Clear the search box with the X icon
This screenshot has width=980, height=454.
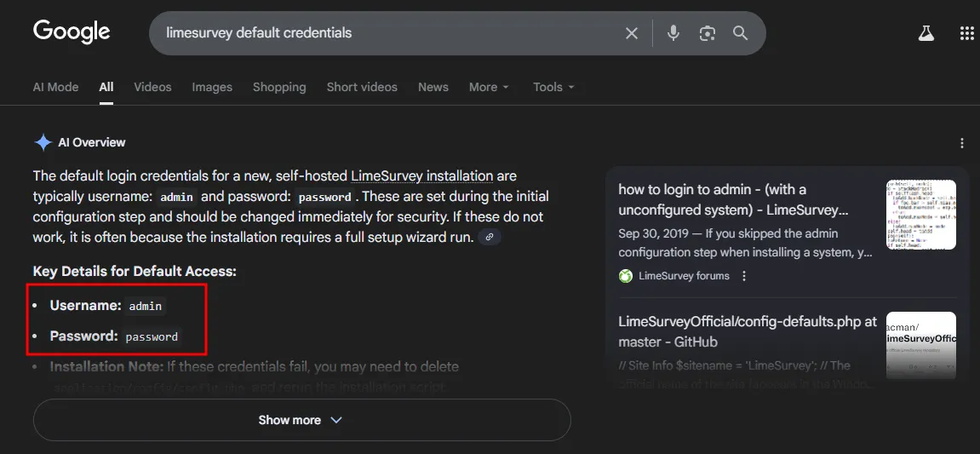click(x=632, y=33)
